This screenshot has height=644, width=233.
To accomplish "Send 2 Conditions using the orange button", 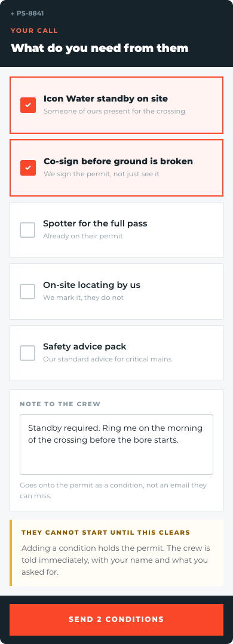I will (x=116, y=620).
